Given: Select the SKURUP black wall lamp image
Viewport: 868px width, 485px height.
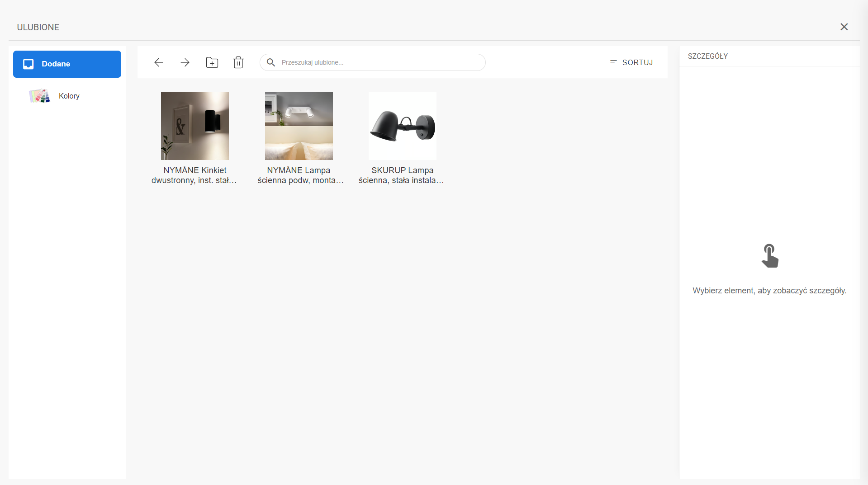Looking at the screenshot, I should pyautogui.click(x=402, y=126).
